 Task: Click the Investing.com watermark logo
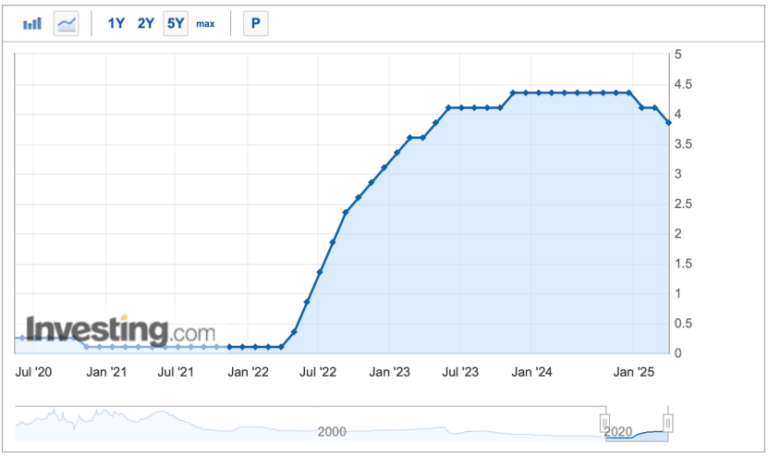click(x=120, y=330)
